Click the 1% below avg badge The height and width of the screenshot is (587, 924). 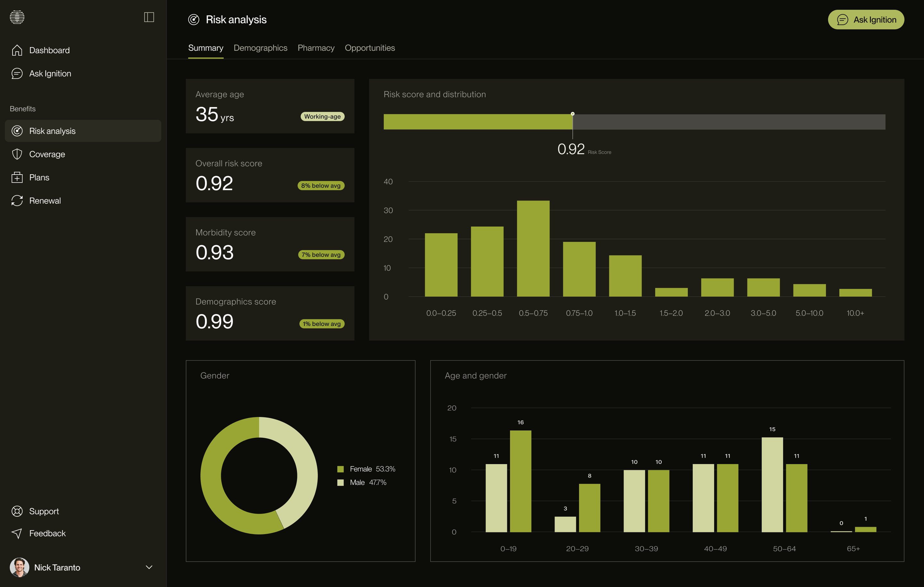click(321, 324)
